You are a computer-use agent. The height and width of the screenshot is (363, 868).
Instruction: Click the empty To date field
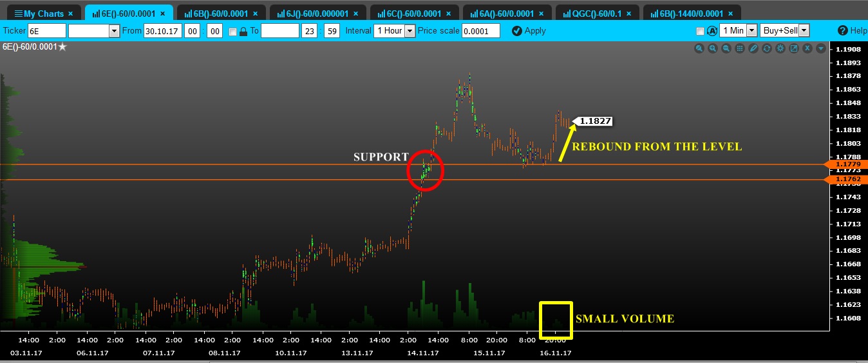coord(280,30)
